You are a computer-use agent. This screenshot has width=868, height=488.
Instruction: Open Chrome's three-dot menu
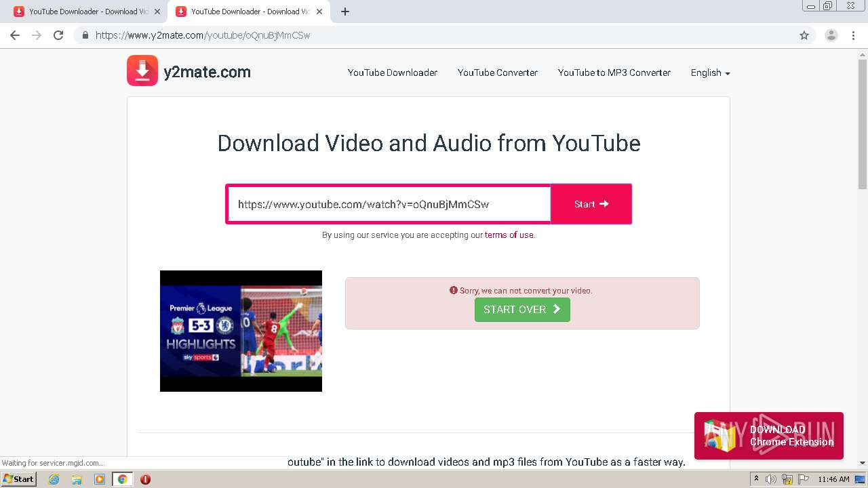click(x=853, y=35)
